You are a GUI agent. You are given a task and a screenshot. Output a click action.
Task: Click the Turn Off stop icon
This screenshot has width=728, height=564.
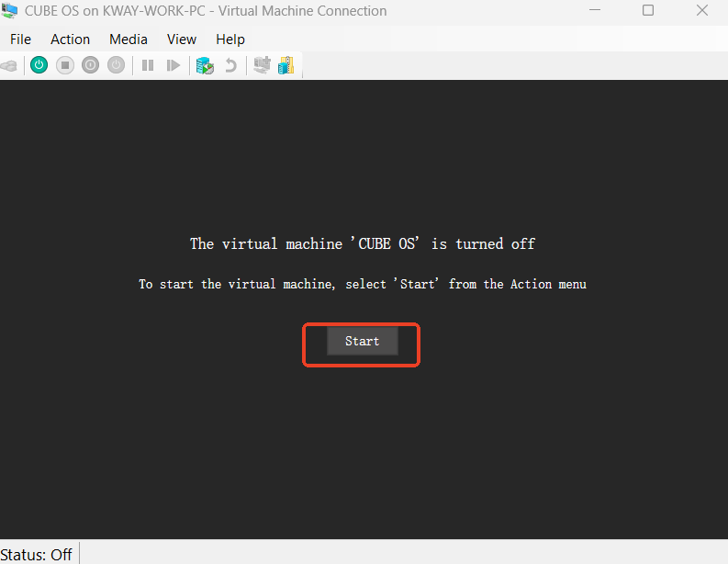coord(64,65)
